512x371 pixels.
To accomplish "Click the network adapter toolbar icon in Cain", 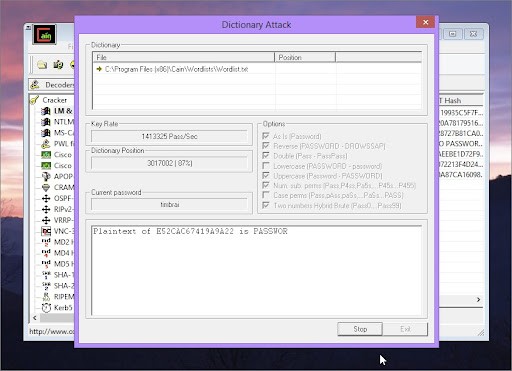I will pyautogui.click(x=58, y=64).
